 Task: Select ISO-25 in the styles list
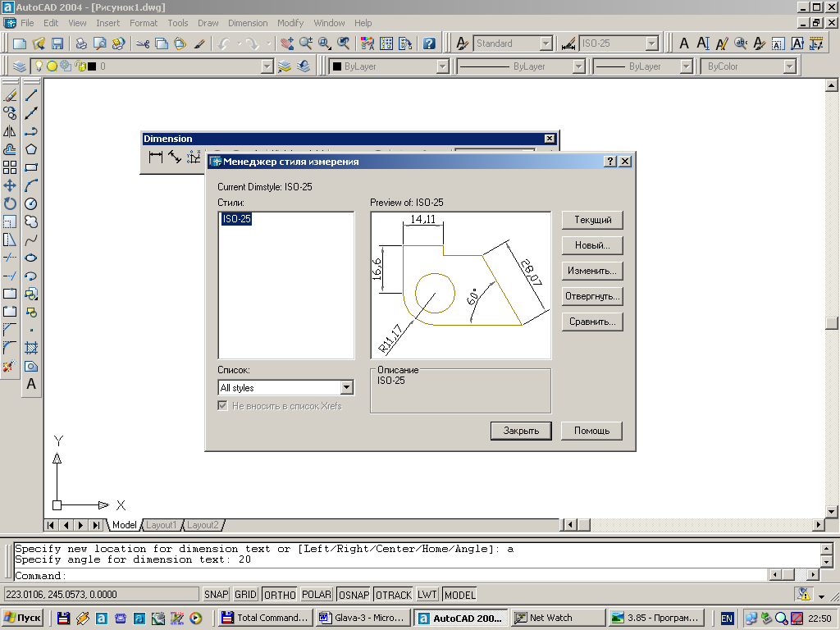pos(236,218)
